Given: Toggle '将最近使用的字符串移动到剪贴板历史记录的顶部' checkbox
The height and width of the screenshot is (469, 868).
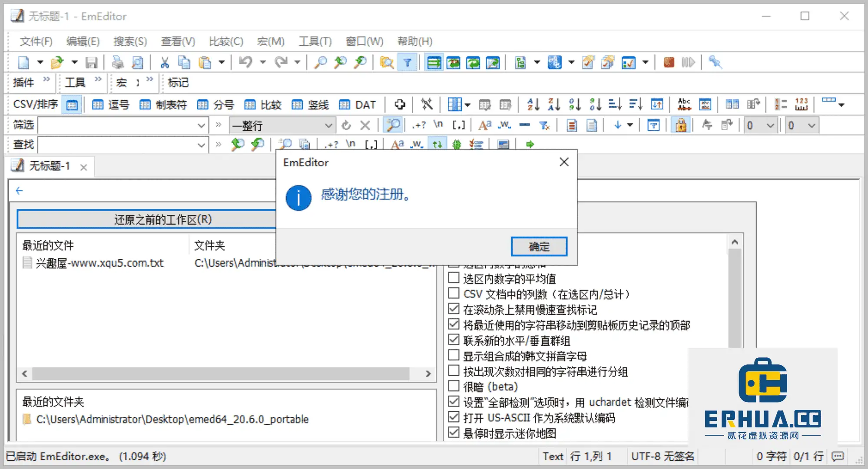Looking at the screenshot, I should (x=454, y=324).
